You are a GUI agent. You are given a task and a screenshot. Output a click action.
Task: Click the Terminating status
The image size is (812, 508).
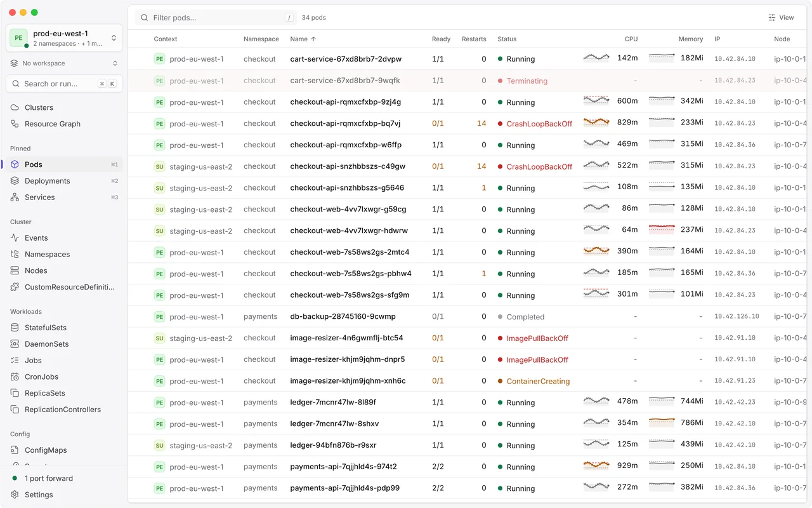pyautogui.click(x=527, y=81)
